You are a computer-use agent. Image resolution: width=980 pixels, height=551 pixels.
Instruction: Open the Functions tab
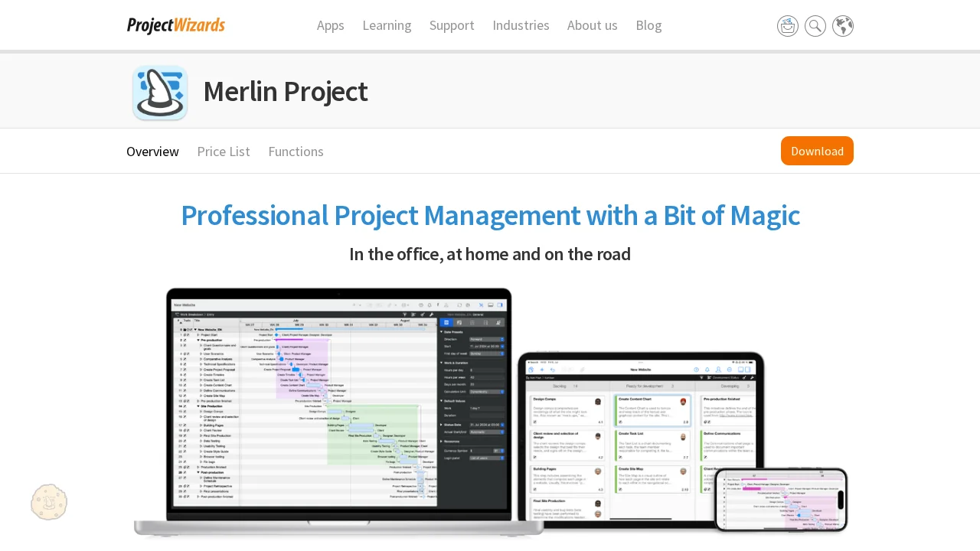point(296,151)
